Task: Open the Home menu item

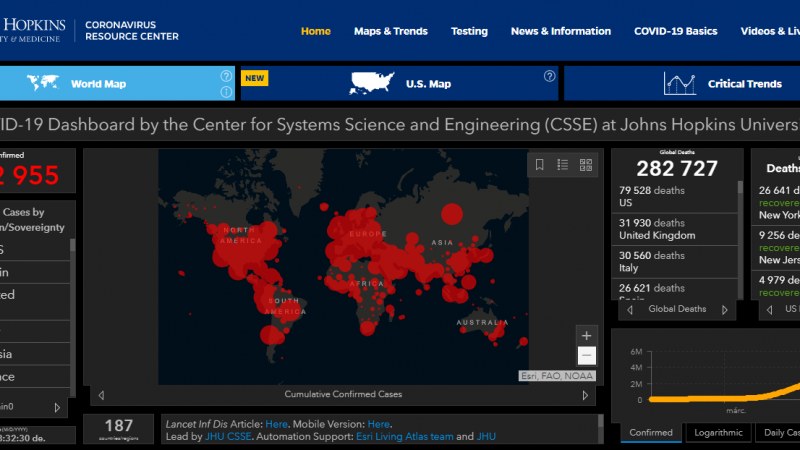Action: click(316, 31)
